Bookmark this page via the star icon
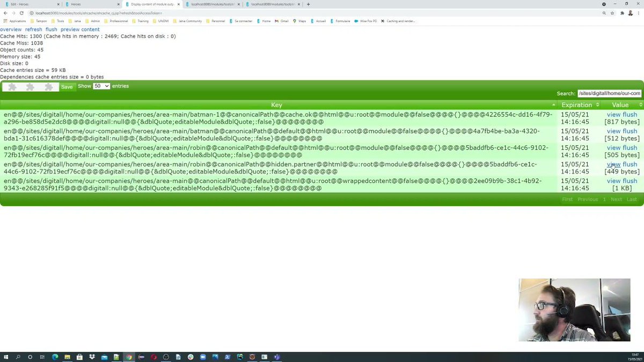Viewport: 644px width, 362px height. pyautogui.click(x=612, y=12)
